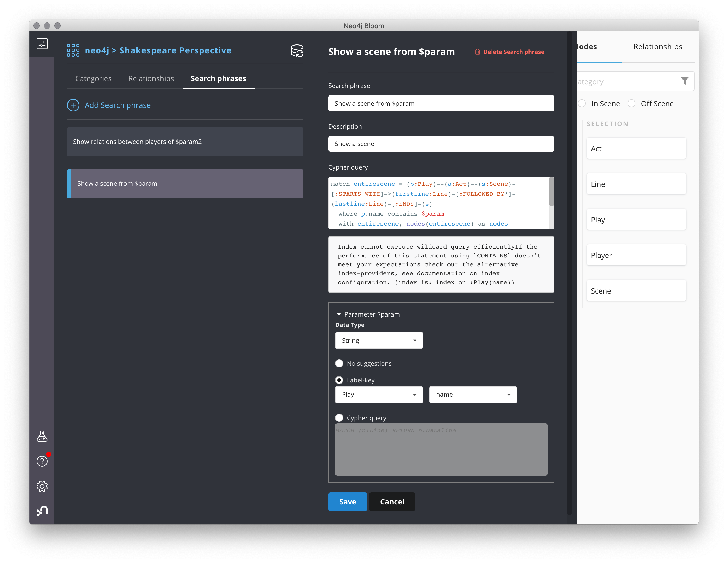The image size is (728, 563).
Task: Select the Scene category card
Action: [x=636, y=290]
